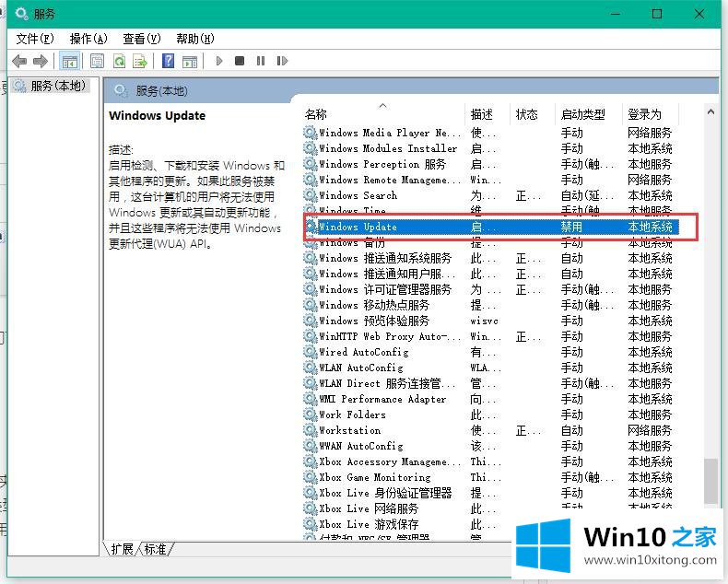Image resolution: width=728 pixels, height=584 pixels.
Task: Toggle the show/hide console tree icon
Action: pos(68,61)
